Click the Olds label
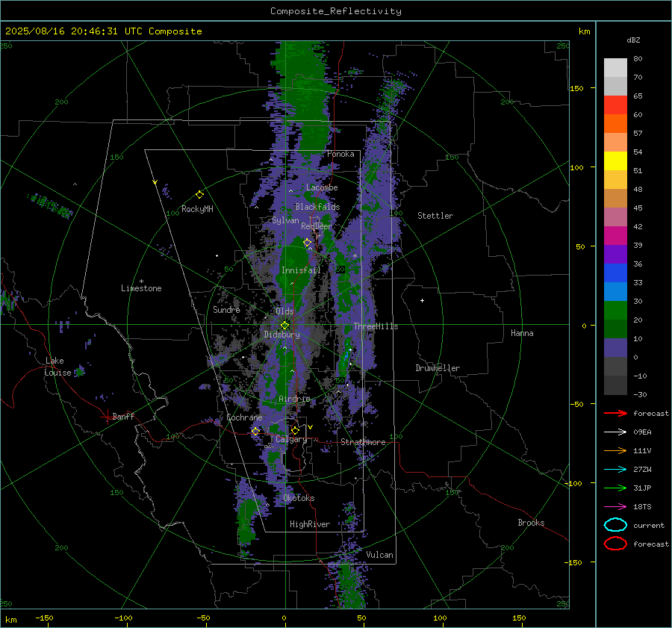 pyautogui.click(x=284, y=311)
